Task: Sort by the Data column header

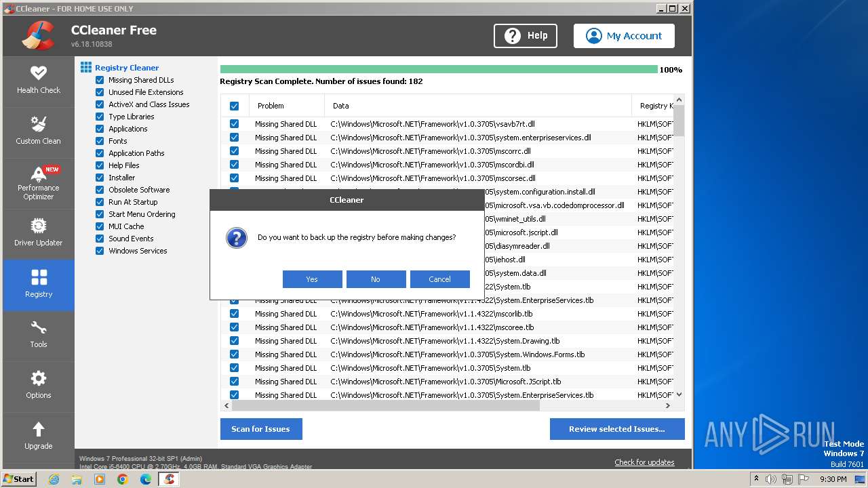Action: point(478,106)
